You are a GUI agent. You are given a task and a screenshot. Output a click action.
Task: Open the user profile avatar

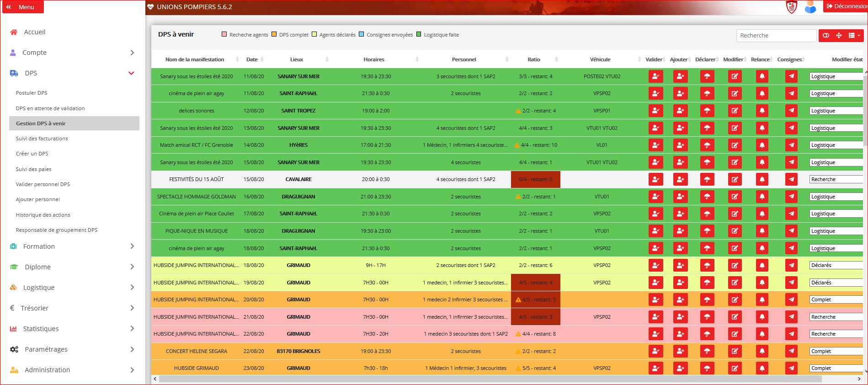(810, 7)
